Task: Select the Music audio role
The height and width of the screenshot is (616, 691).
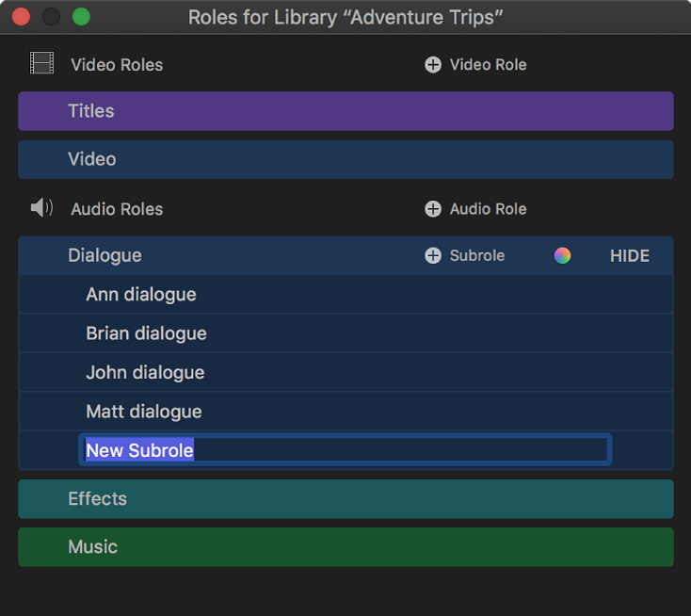Action: (345, 547)
